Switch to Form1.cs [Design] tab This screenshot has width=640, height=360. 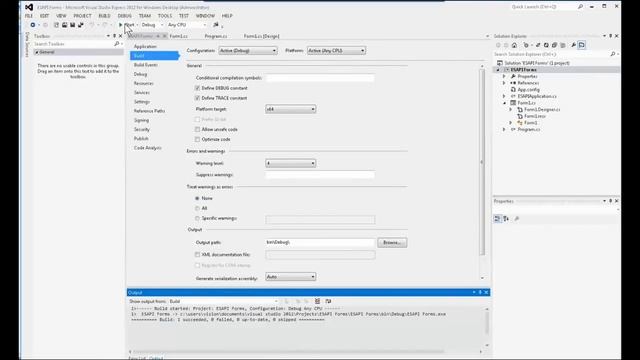(x=262, y=36)
